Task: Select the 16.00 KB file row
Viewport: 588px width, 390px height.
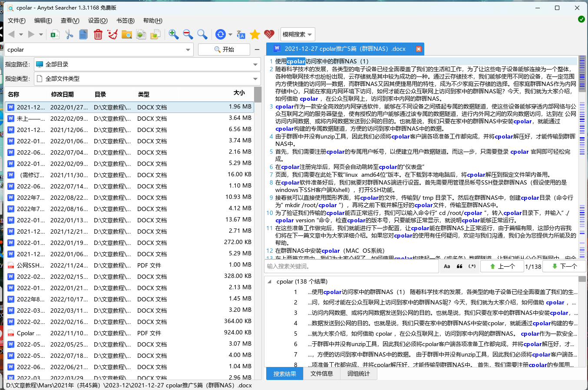Action: [x=129, y=175]
